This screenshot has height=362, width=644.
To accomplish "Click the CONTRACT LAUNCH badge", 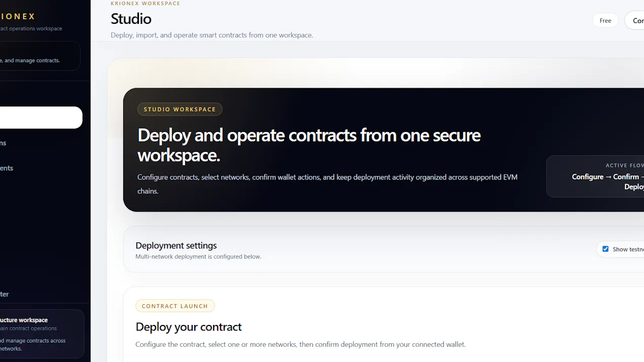I will click(x=175, y=306).
